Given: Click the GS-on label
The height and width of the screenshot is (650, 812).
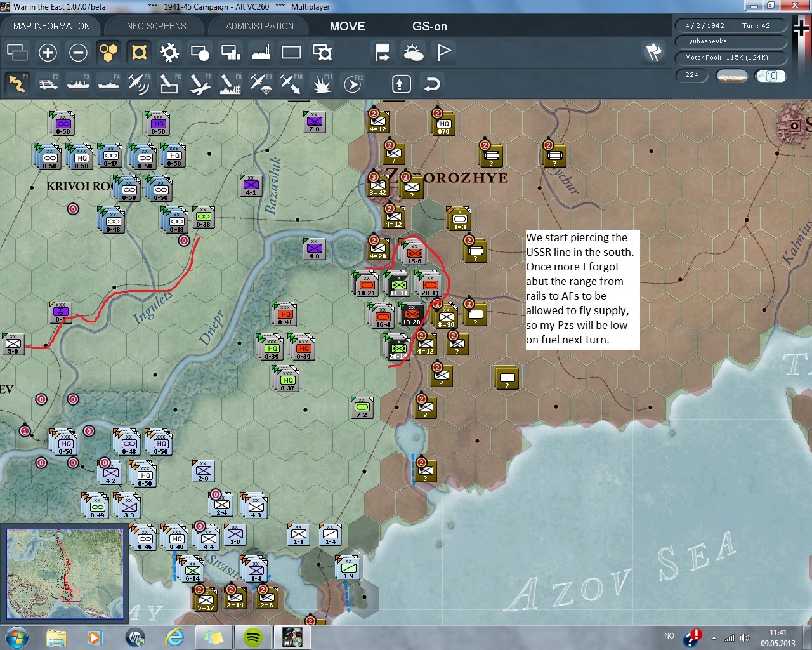Looking at the screenshot, I should point(429,26).
